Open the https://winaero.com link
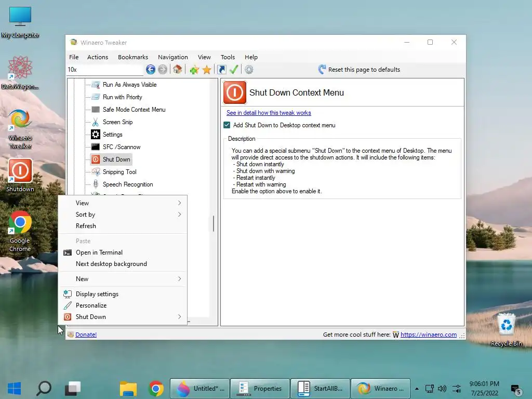 coord(429,335)
